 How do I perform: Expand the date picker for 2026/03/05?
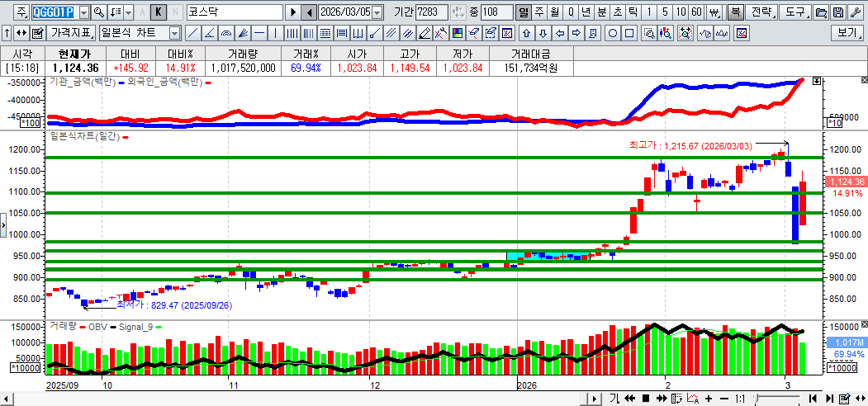click(377, 12)
